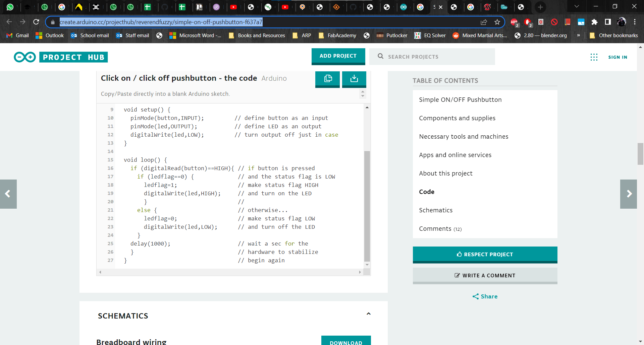Click the RESPECT PROJECT button
Viewport: 644px width, 345px height.
click(x=485, y=255)
